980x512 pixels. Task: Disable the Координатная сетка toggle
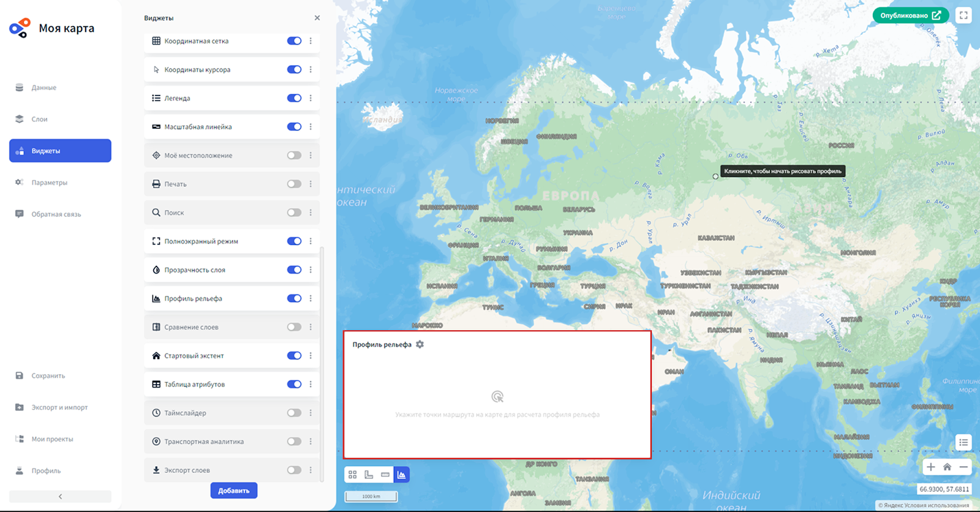(x=294, y=41)
